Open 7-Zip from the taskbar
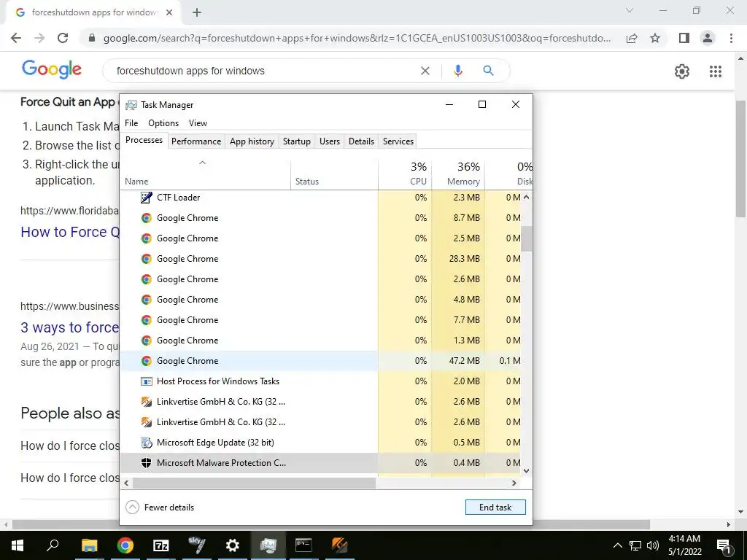This screenshot has height=560, width=747. 161,545
